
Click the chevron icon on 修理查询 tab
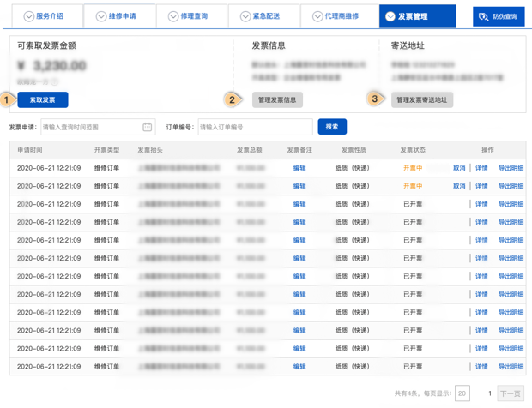point(173,16)
